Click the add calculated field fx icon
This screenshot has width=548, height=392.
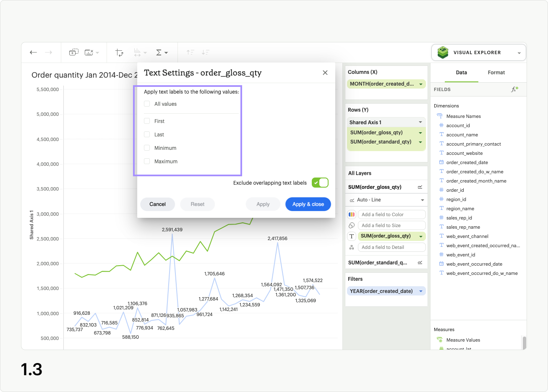[x=514, y=89]
